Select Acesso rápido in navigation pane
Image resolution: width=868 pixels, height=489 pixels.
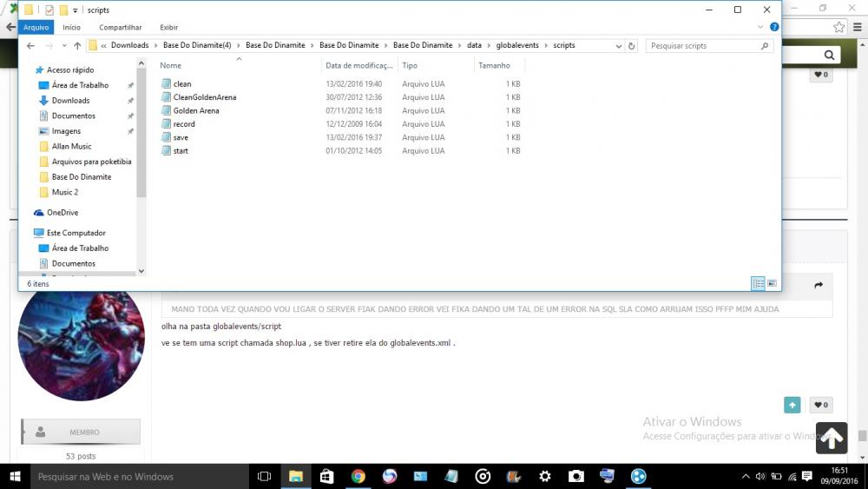pyautogui.click(x=70, y=69)
